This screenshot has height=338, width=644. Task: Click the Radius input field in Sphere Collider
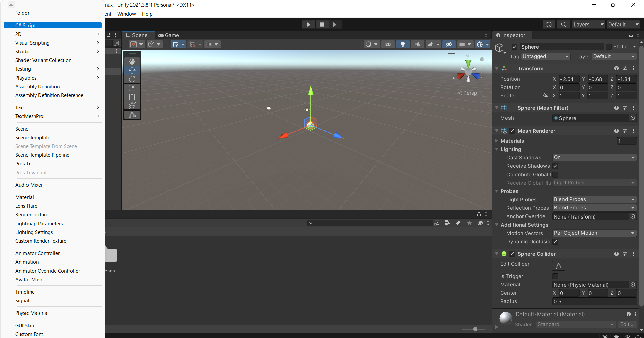(594, 301)
